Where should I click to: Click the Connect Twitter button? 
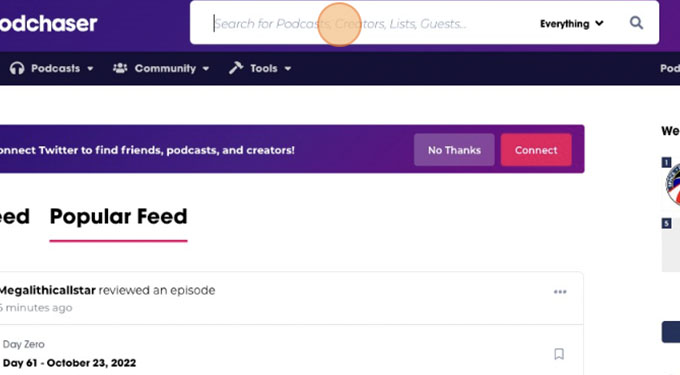click(x=536, y=150)
